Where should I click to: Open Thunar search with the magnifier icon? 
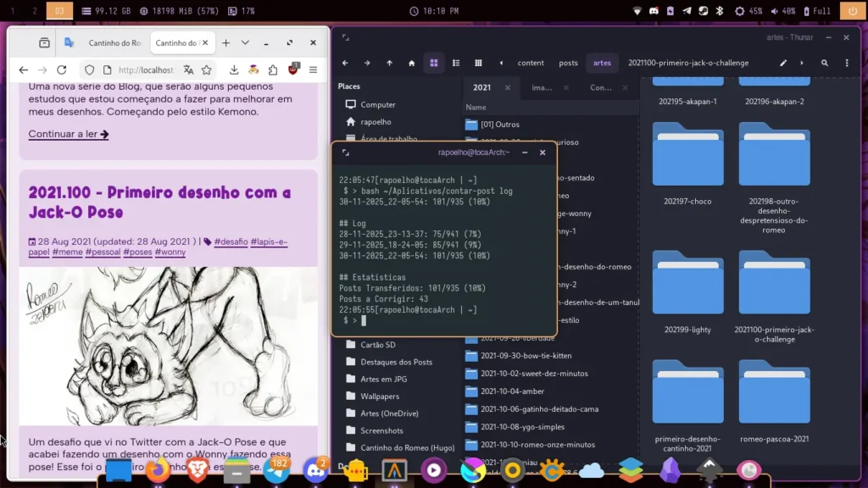click(x=824, y=63)
